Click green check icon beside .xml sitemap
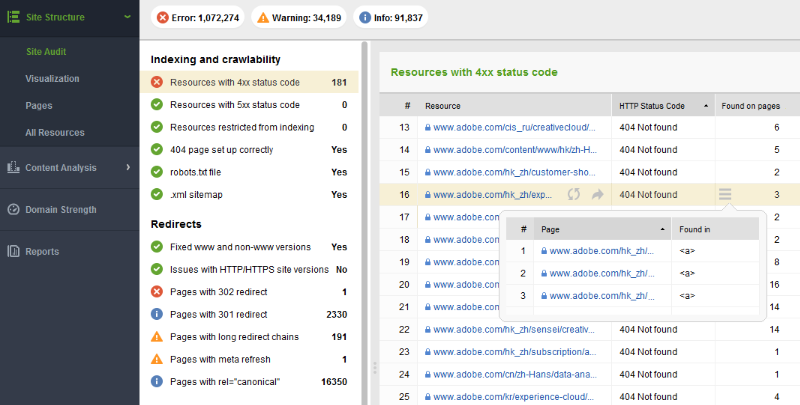 click(x=157, y=194)
